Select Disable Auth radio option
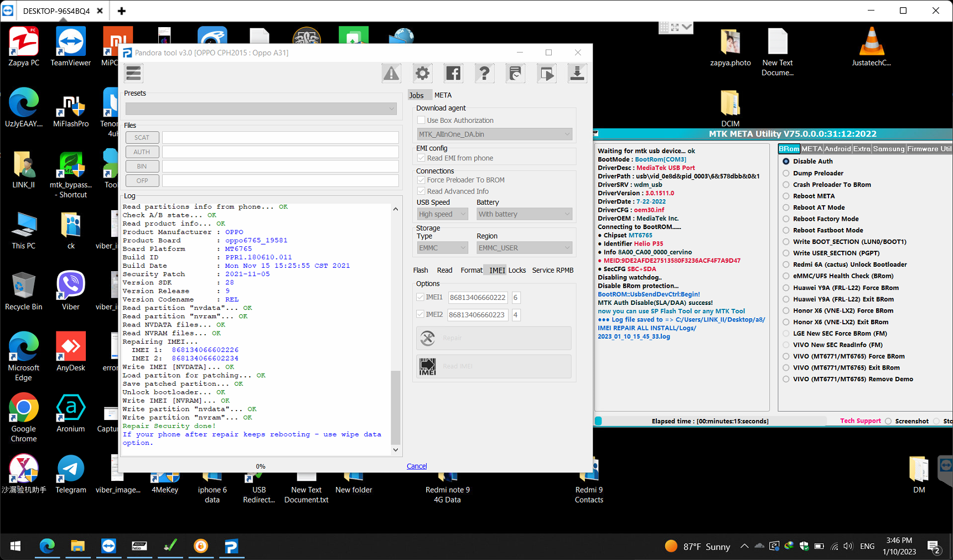Viewport: 953px width, 560px height. pyautogui.click(x=786, y=161)
